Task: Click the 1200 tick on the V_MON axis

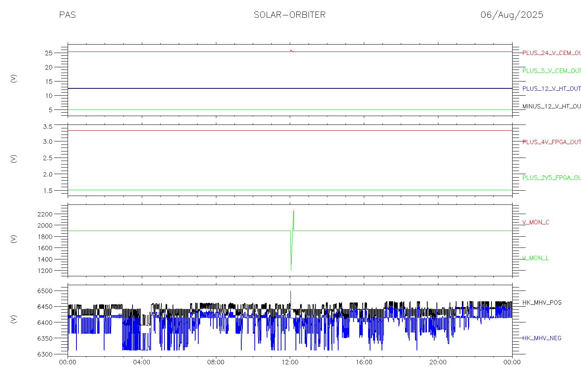Action: 45,271
